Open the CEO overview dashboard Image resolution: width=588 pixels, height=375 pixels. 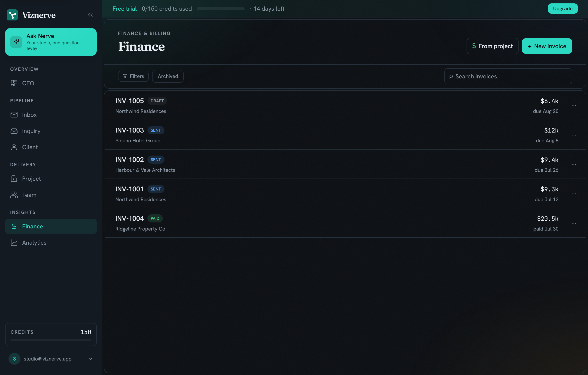coord(51,83)
